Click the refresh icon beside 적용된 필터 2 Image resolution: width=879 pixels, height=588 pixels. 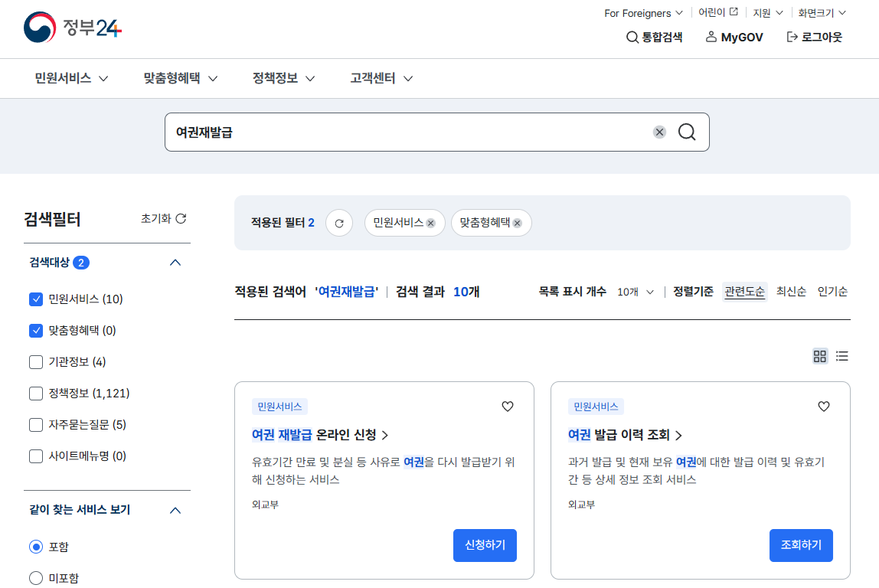click(339, 223)
